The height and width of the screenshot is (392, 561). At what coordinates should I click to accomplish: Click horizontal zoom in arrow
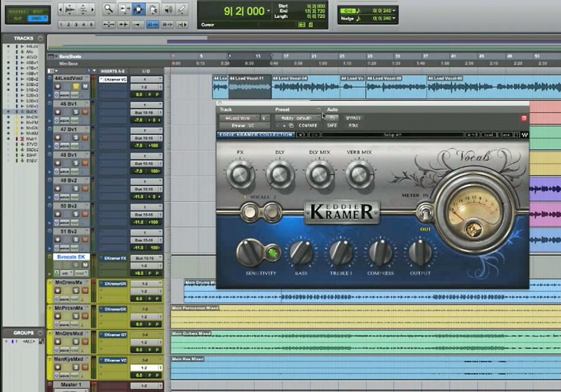point(92,10)
